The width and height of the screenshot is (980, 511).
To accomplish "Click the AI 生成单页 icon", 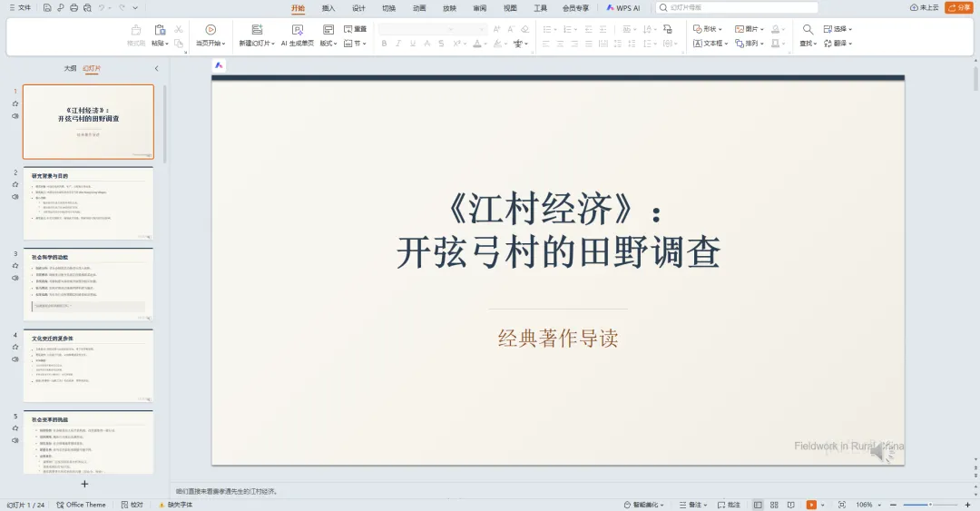I will [x=298, y=29].
